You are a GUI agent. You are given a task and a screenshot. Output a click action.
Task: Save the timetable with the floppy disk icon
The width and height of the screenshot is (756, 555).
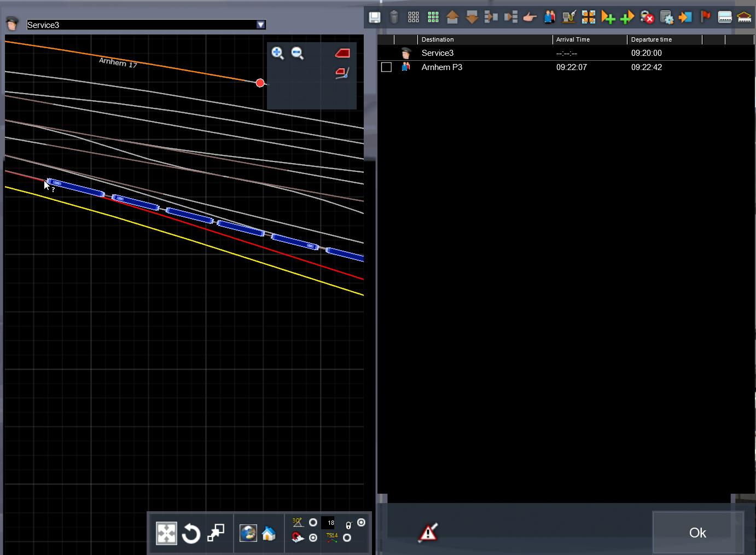coord(375,18)
